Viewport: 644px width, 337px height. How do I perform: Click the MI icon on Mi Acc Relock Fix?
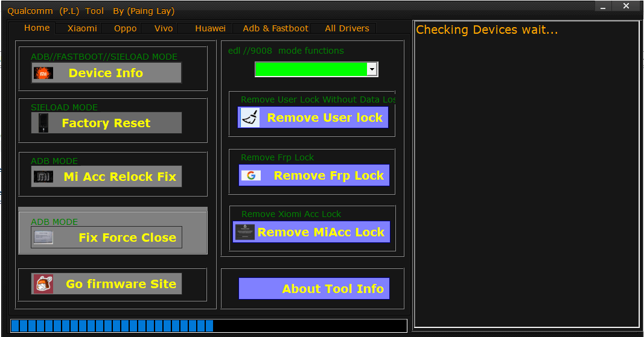[43, 177]
